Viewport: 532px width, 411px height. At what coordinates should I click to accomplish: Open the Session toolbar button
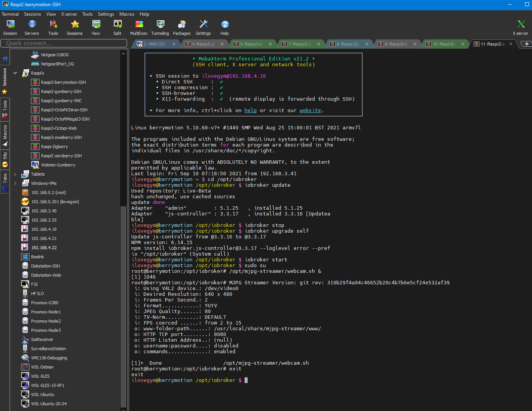(10, 28)
